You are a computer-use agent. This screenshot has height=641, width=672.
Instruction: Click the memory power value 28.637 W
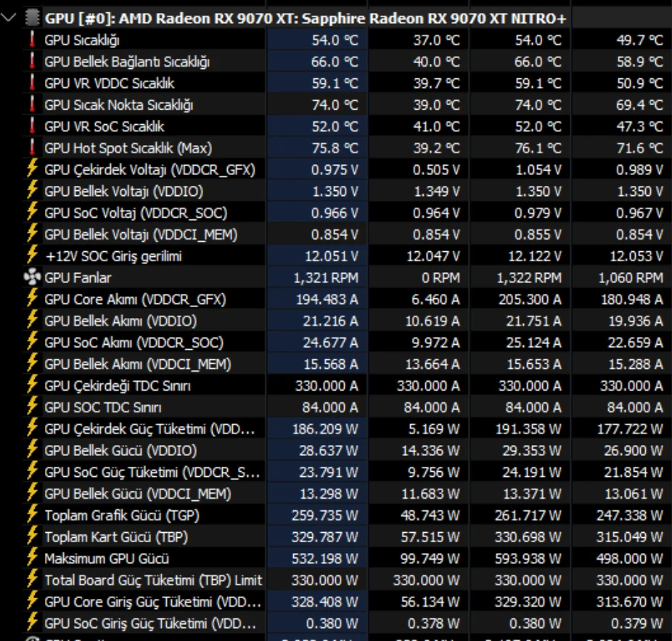(329, 451)
